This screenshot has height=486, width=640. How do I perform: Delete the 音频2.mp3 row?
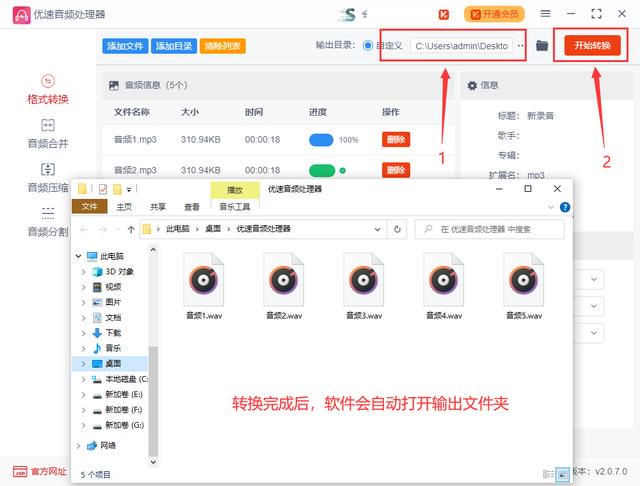point(396,170)
